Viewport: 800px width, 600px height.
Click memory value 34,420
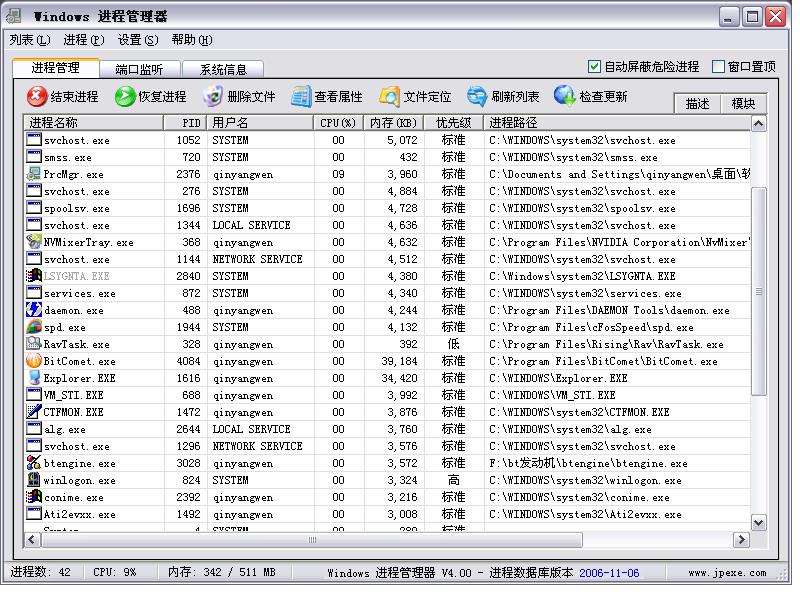(x=399, y=378)
